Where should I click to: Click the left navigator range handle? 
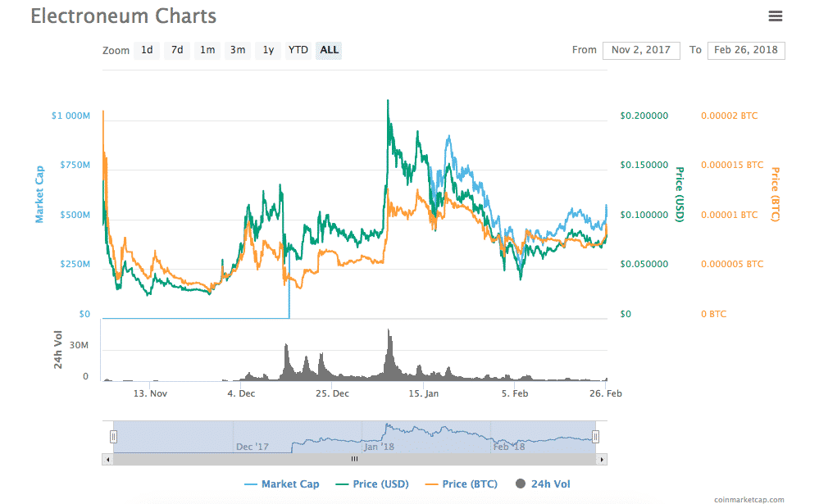[x=114, y=437]
